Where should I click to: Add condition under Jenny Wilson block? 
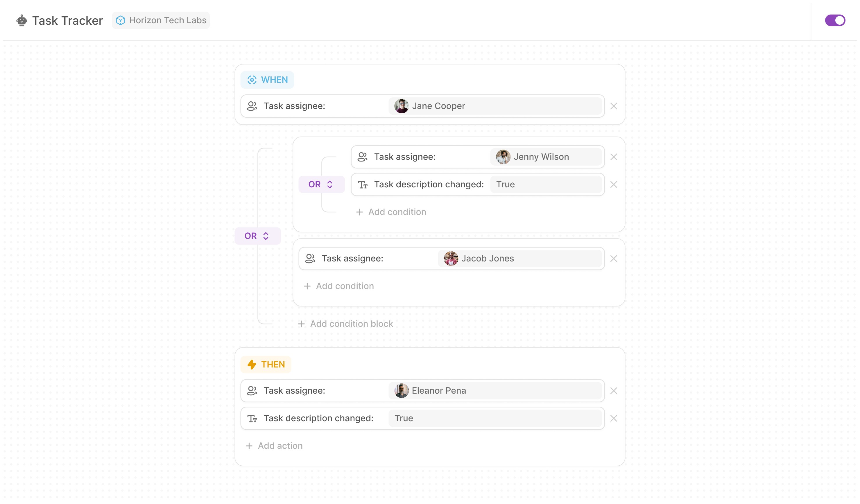(x=391, y=212)
